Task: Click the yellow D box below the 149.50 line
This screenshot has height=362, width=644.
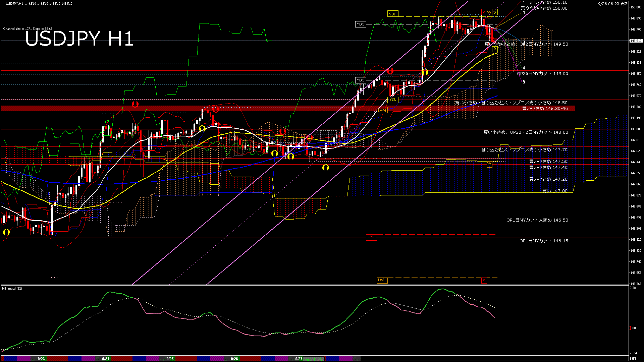Action: point(494,49)
